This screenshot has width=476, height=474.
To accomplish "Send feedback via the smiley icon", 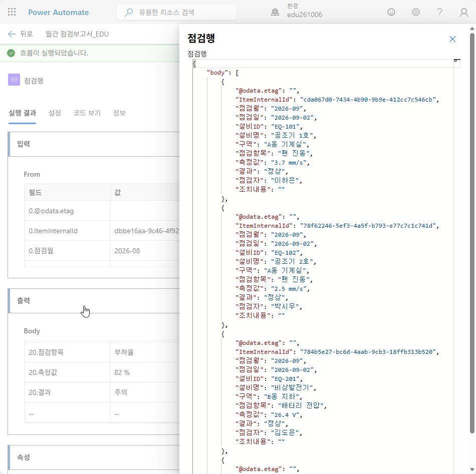I will tap(391, 12).
